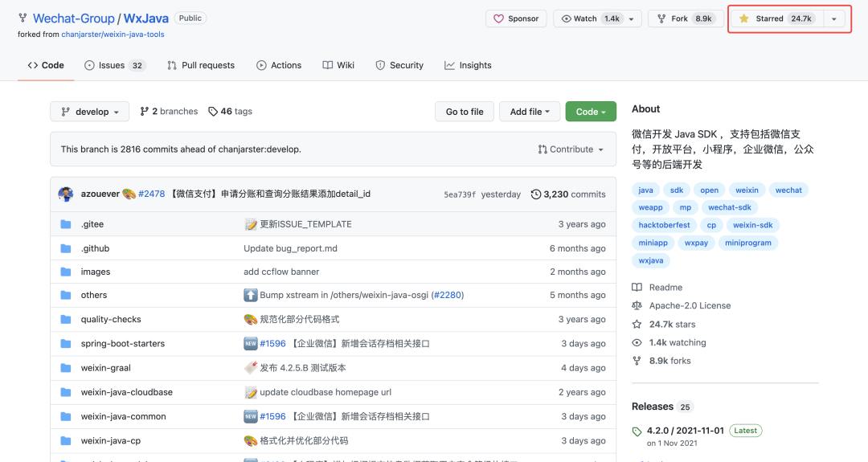Click the weixin-graal folder icon
This screenshot has width=868, height=462.
point(66,368)
